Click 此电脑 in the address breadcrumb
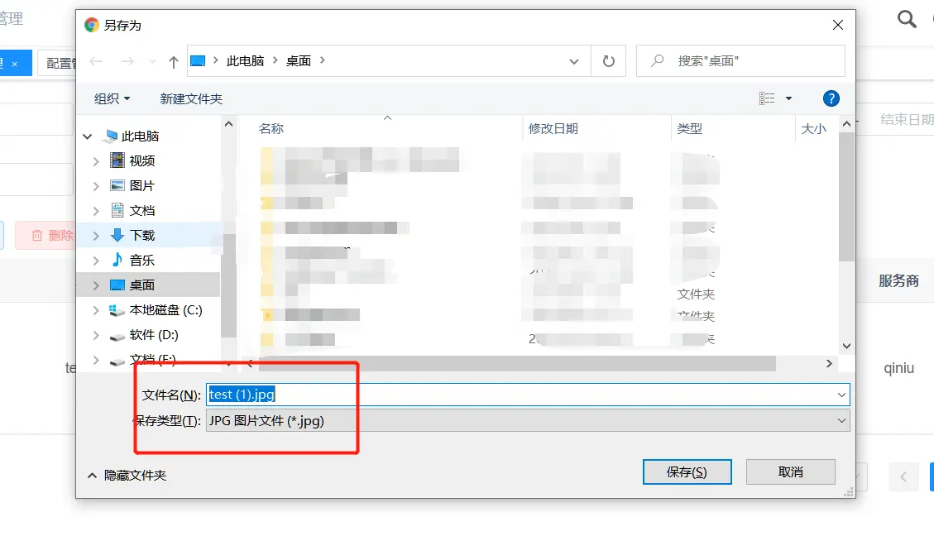 (245, 60)
